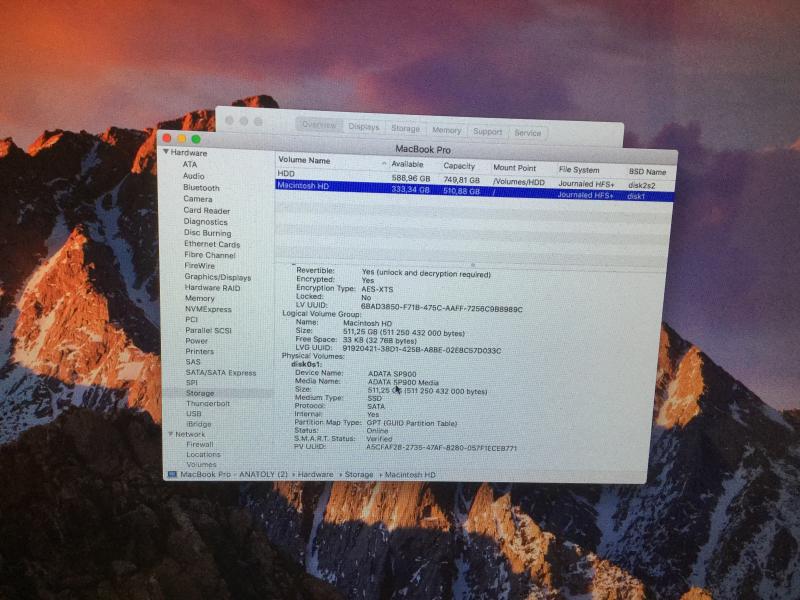Select the Macintosh HD volume row
800x600 pixels.
[474, 190]
